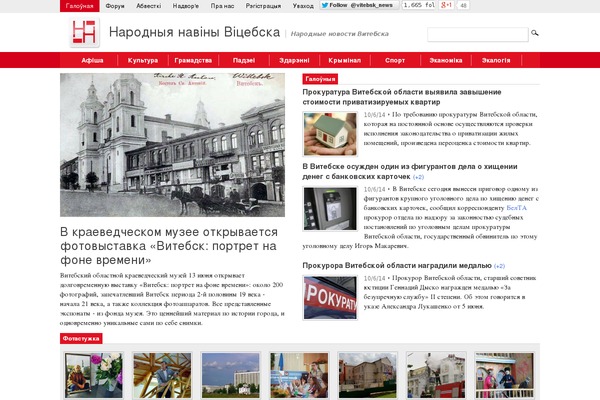Go to Абвесткі in the top menu
This screenshot has height=400, width=600.
coord(149,6)
